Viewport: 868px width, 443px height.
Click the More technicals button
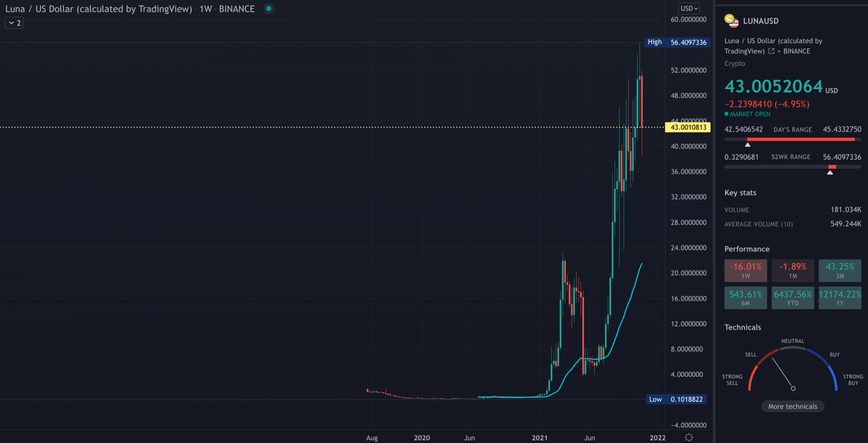(x=792, y=406)
